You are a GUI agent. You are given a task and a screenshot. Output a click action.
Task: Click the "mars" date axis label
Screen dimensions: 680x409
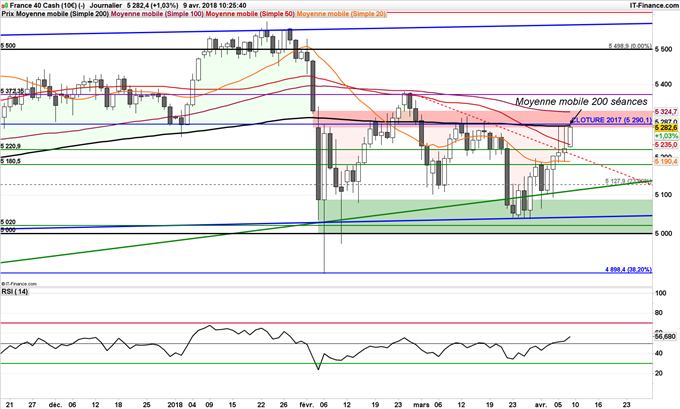pyautogui.click(x=423, y=405)
